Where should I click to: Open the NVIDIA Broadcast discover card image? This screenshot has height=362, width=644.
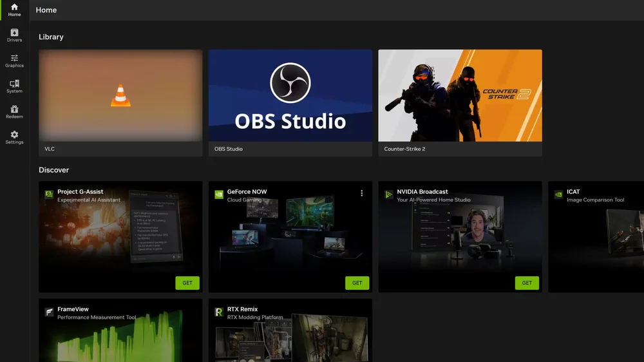click(x=460, y=236)
